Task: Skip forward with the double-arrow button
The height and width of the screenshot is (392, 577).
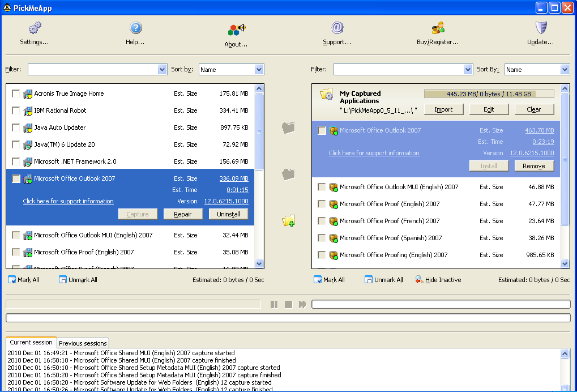Action: (302, 304)
